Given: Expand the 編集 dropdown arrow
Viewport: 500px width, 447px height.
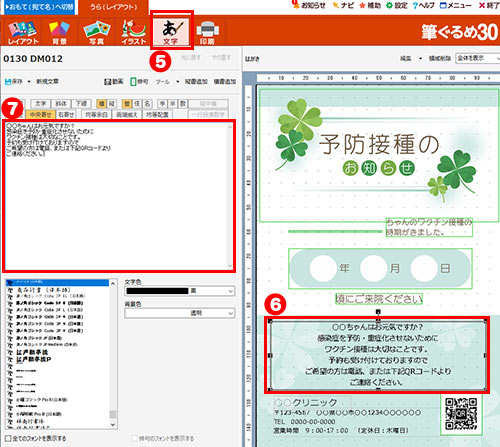Looking at the screenshot, I should [x=420, y=59].
